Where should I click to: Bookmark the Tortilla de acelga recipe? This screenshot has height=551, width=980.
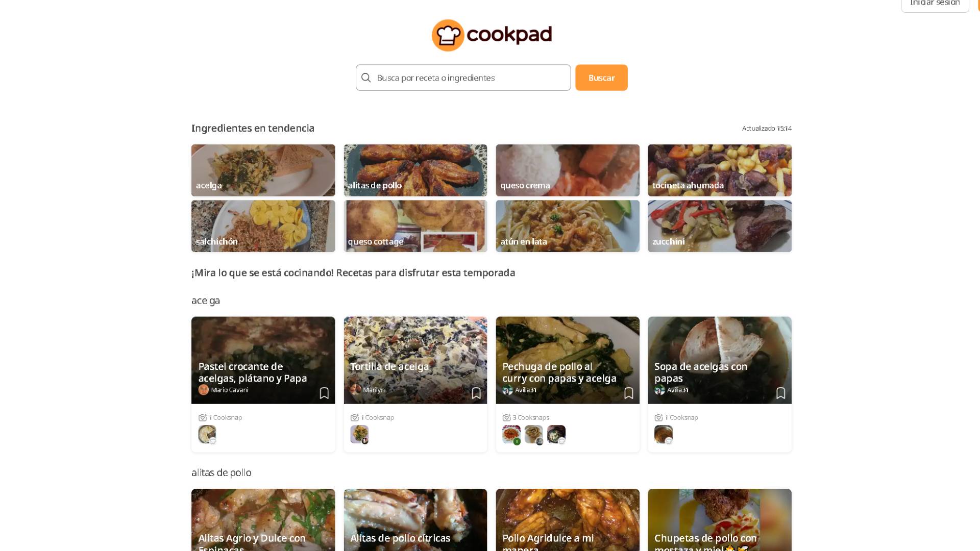pos(476,393)
